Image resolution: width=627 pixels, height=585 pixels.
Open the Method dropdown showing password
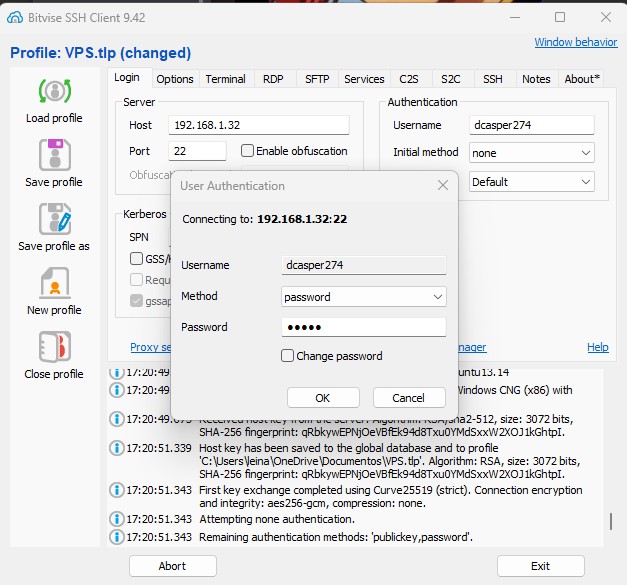point(364,297)
